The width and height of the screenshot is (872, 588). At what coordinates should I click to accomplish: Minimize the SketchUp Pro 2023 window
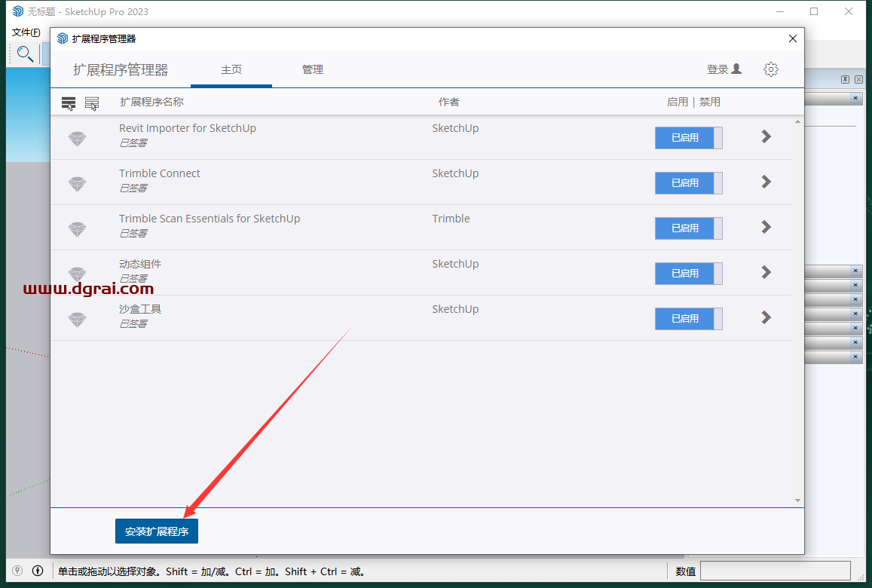(x=780, y=11)
